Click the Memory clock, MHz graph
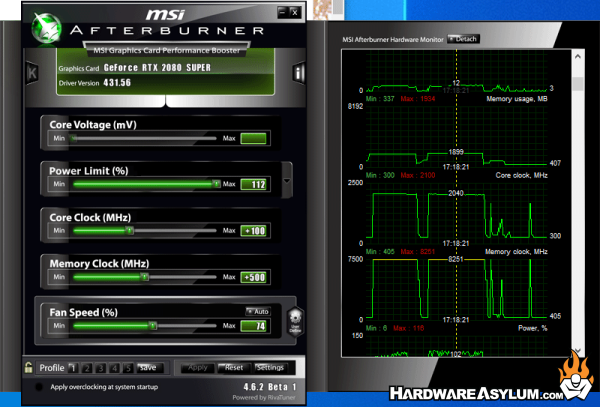This screenshot has height=407, width=600. pos(456,289)
